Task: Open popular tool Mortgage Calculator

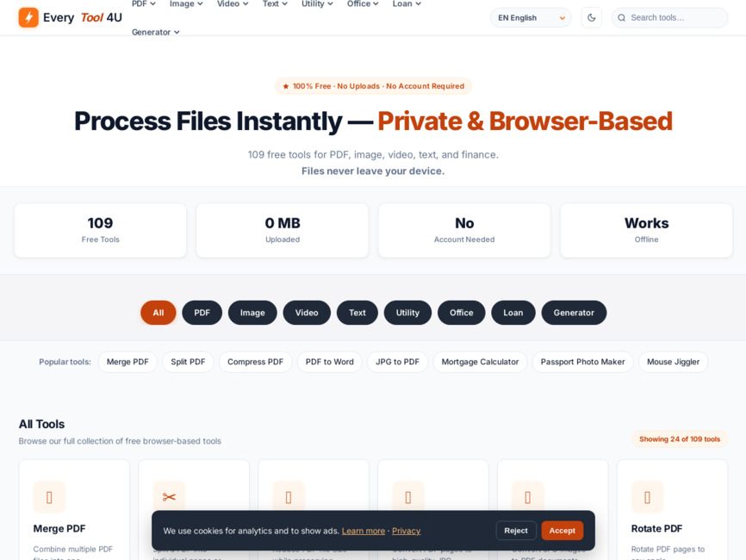Action: pos(480,362)
